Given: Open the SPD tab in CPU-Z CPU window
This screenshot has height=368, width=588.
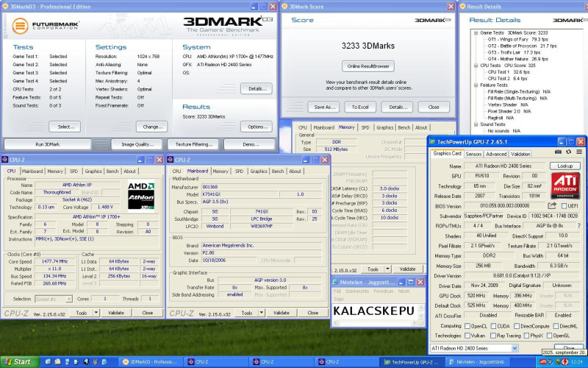Looking at the screenshot, I should tap(74, 171).
